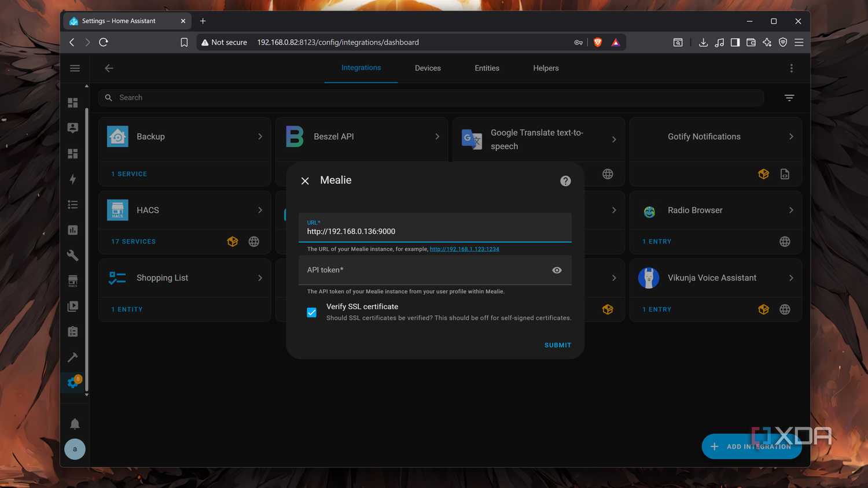The height and width of the screenshot is (488, 868).
Task: Click the 1 SERVICE link under Backup
Action: click(x=129, y=174)
